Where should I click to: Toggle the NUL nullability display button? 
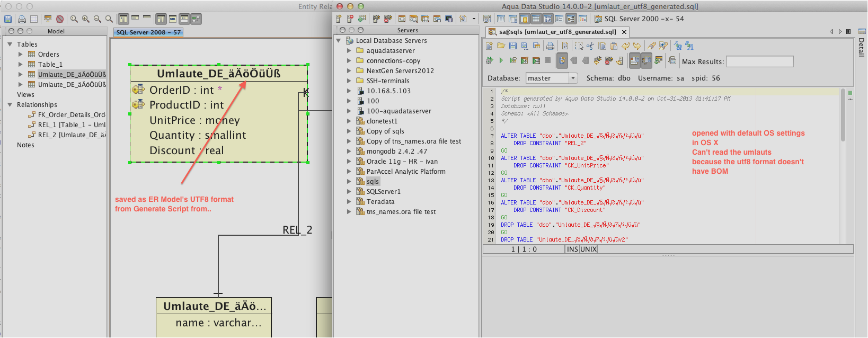(173, 19)
